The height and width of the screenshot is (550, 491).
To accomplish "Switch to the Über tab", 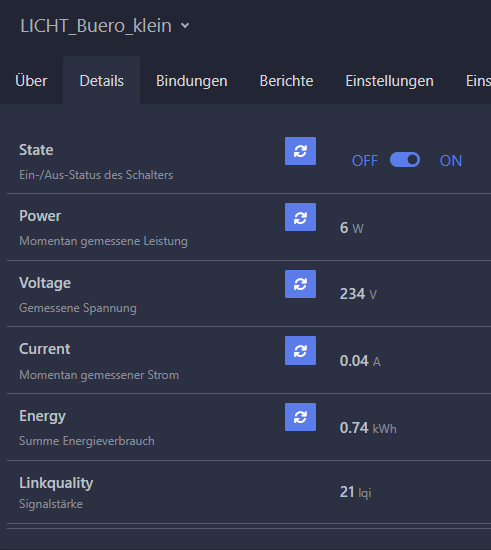I will click(x=31, y=81).
